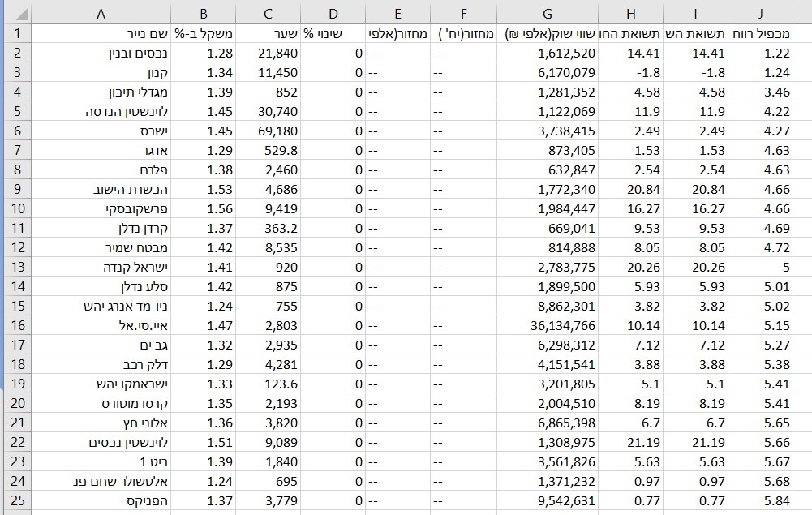Screen dimensions: 812x515
Task: Click the cell 'קרדן נדלן'
Action: 101,228
